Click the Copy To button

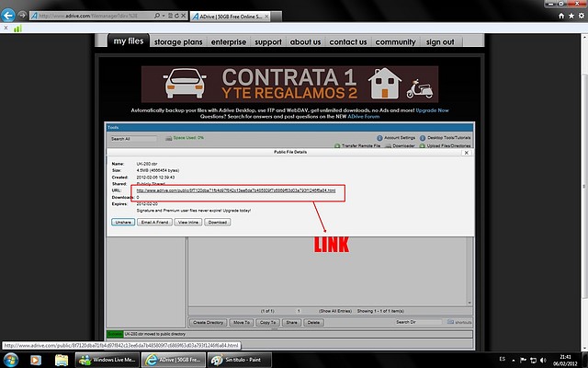267,323
